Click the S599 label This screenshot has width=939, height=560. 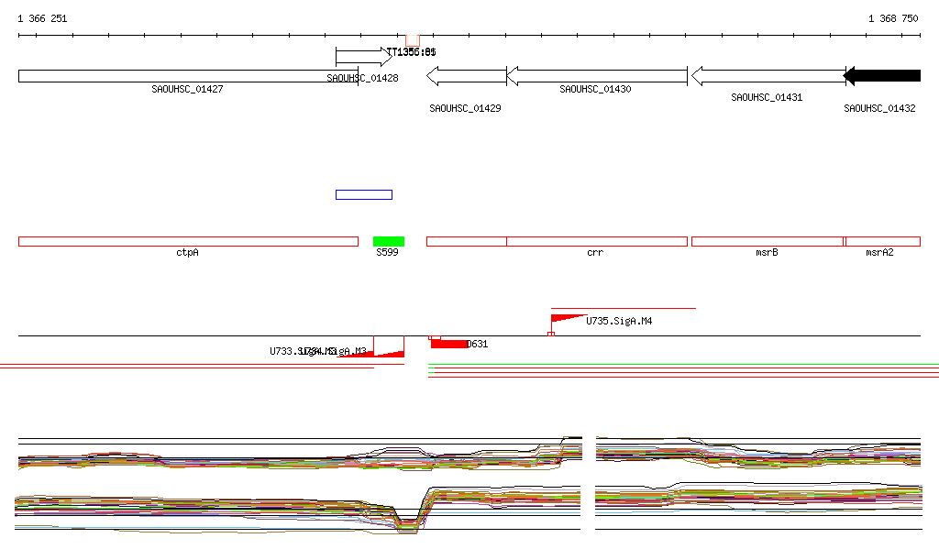[x=387, y=252]
